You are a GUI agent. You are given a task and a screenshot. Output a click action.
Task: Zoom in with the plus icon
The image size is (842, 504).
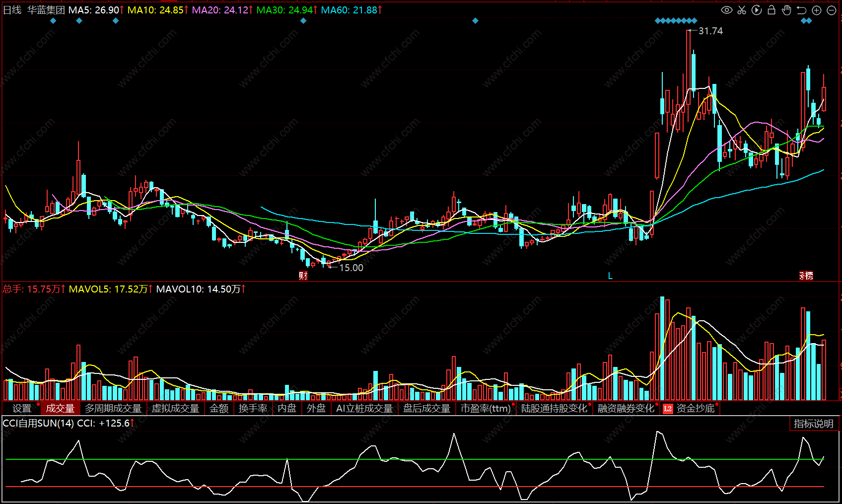click(x=817, y=10)
